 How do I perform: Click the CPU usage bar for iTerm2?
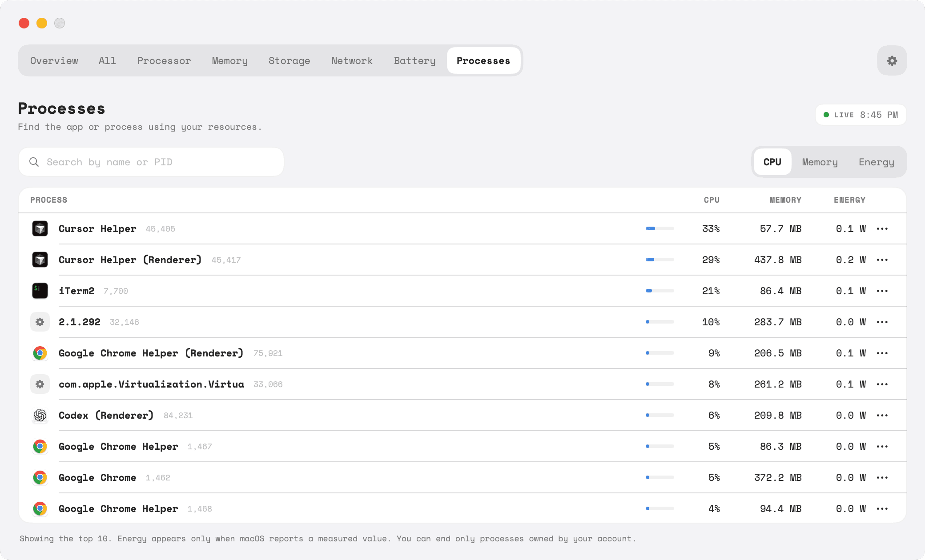point(660,291)
